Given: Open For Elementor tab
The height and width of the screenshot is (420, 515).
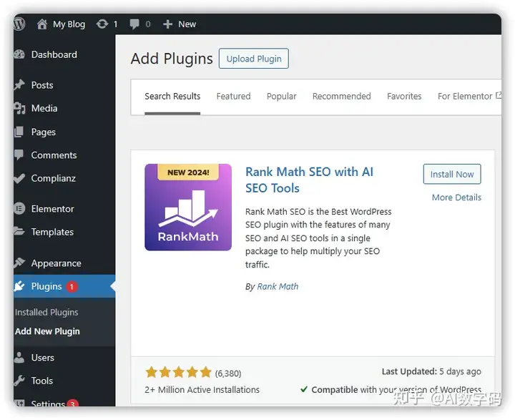Looking at the screenshot, I should coord(465,97).
